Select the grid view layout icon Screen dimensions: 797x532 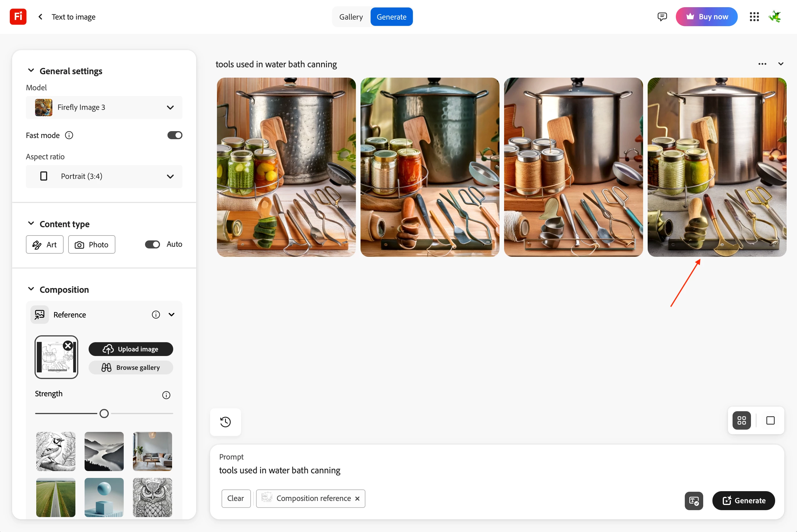click(741, 420)
